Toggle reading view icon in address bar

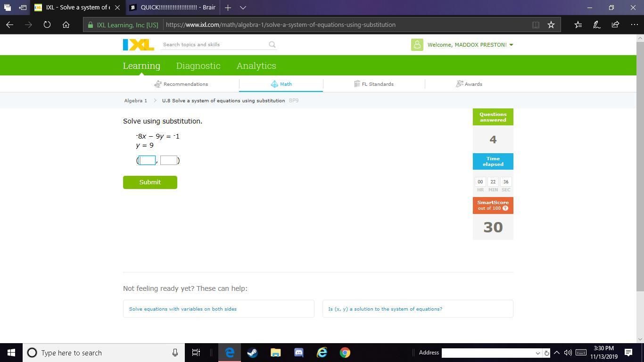536,25
